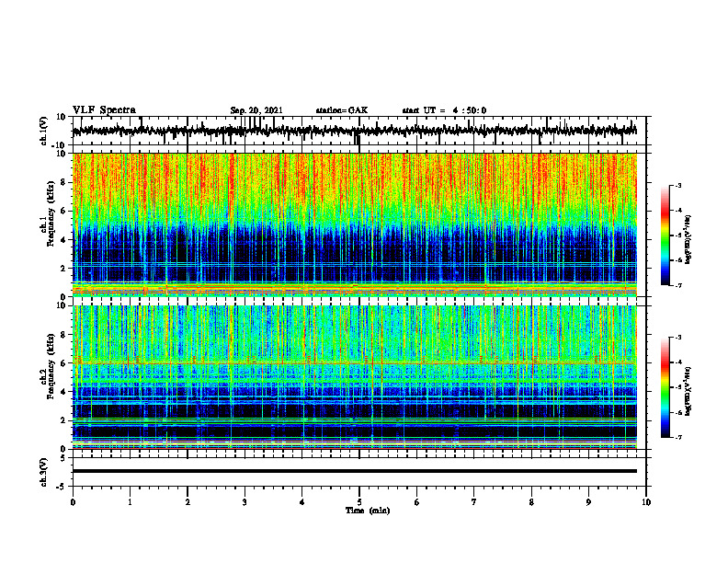The height and width of the screenshot is (563, 728).
Task: Click the time axis tick label "6"
Action: pos(417,502)
